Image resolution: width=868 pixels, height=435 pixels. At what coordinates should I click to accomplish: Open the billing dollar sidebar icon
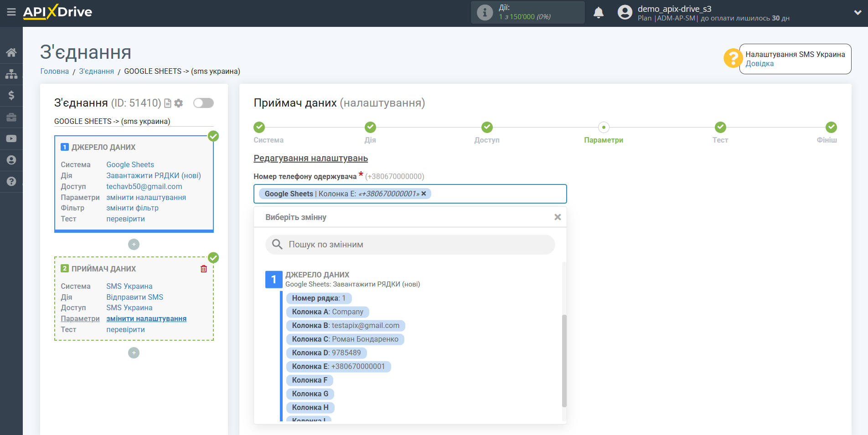[11, 95]
